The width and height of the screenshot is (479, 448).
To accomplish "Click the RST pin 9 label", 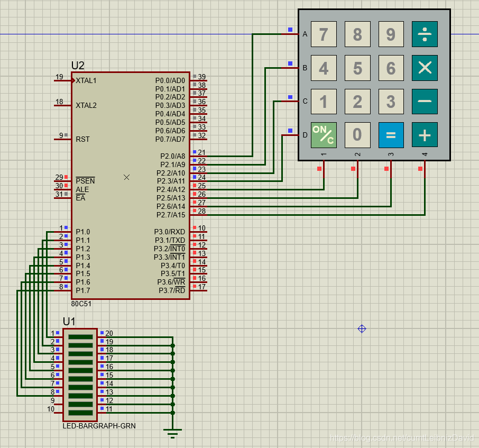I will click(83, 139).
